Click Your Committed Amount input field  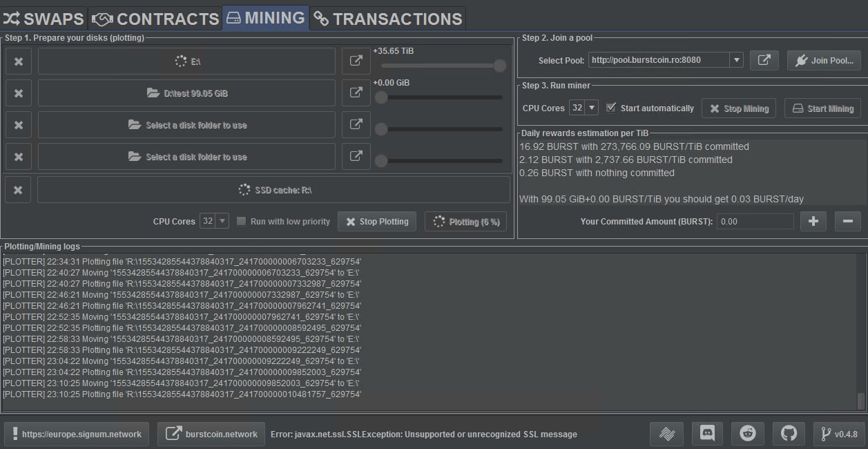[x=755, y=222]
